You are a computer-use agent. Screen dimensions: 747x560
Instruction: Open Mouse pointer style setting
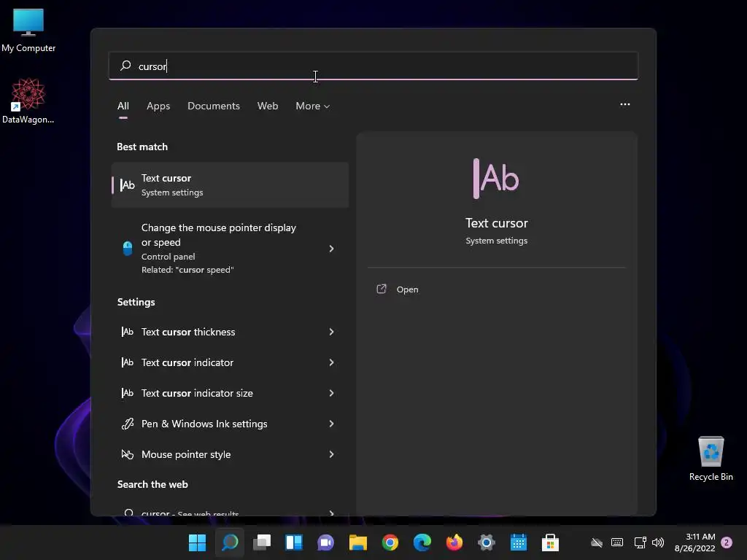230,454
